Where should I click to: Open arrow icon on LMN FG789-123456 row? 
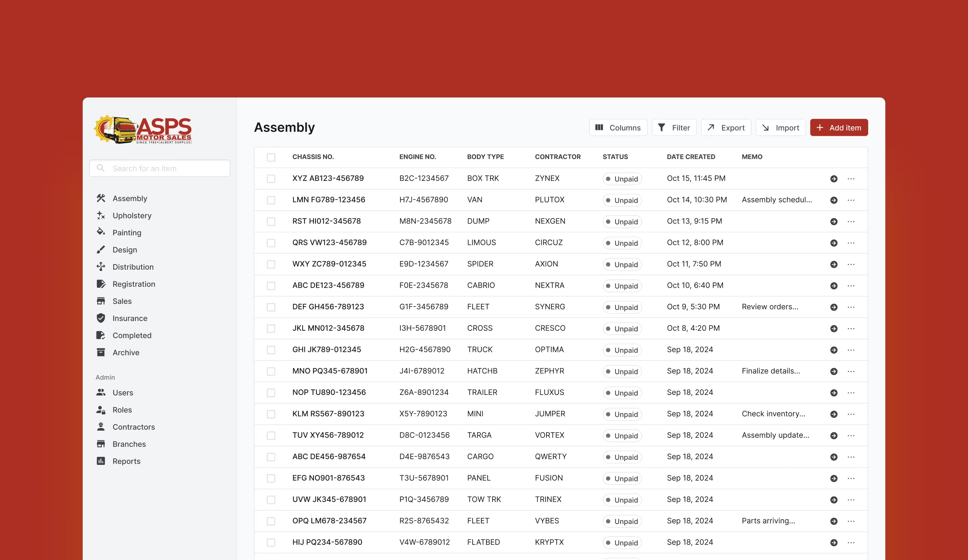click(834, 200)
